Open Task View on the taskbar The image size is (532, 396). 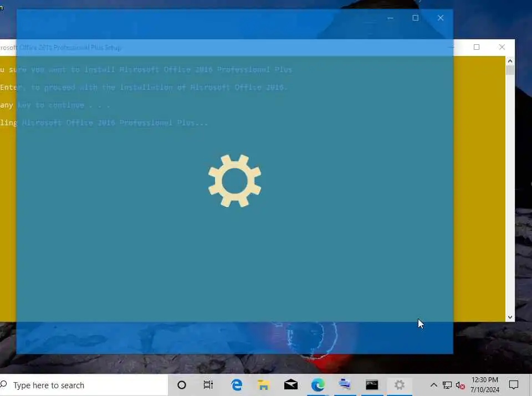pos(208,385)
